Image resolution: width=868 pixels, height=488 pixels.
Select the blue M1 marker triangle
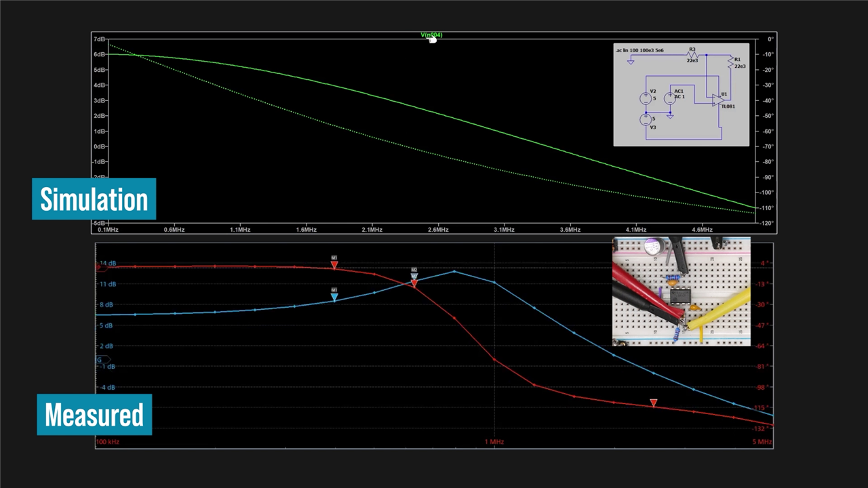pyautogui.click(x=334, y=298)
